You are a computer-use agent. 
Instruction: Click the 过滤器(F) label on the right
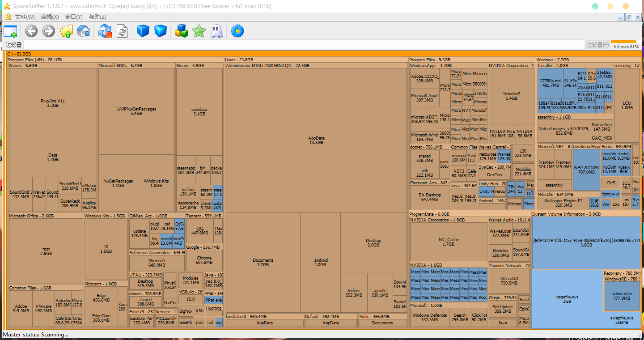pos(598,45)
